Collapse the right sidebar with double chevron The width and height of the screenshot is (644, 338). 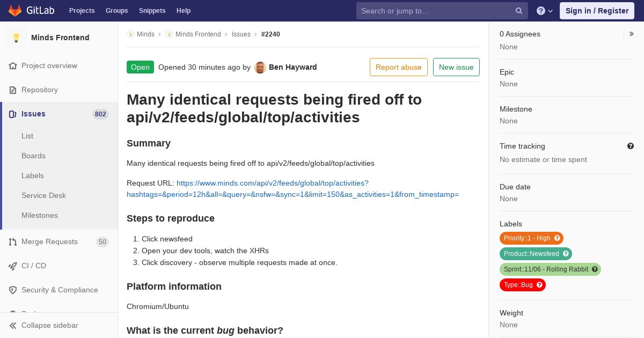[631, 34]
